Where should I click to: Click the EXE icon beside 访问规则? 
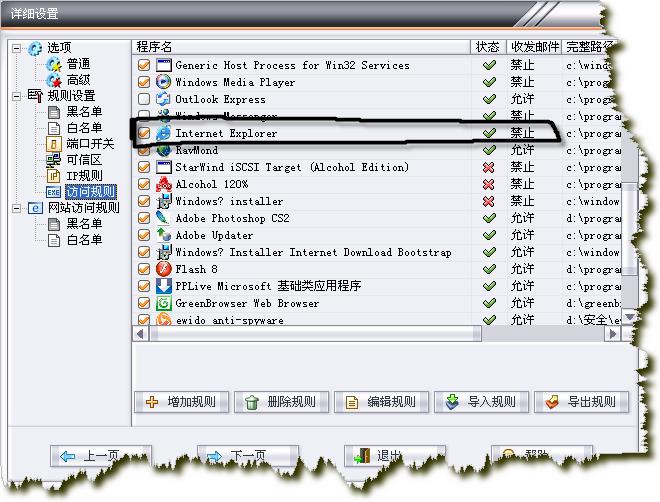pos(53,192)
